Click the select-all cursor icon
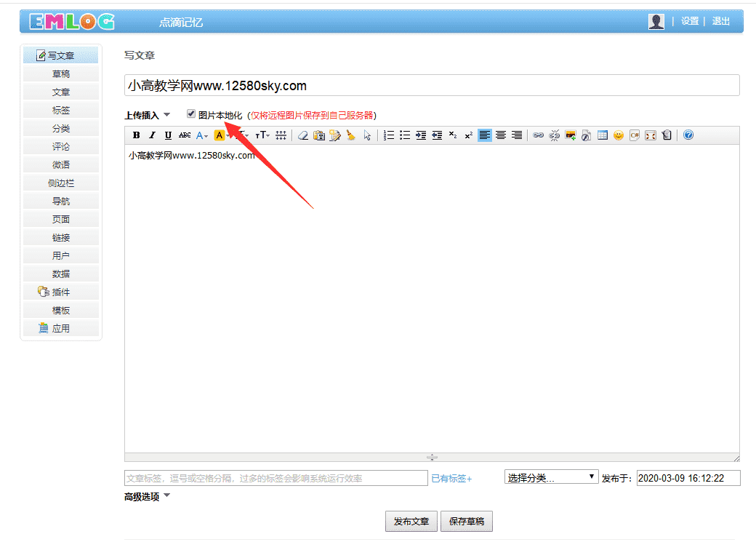 (367, 135)
